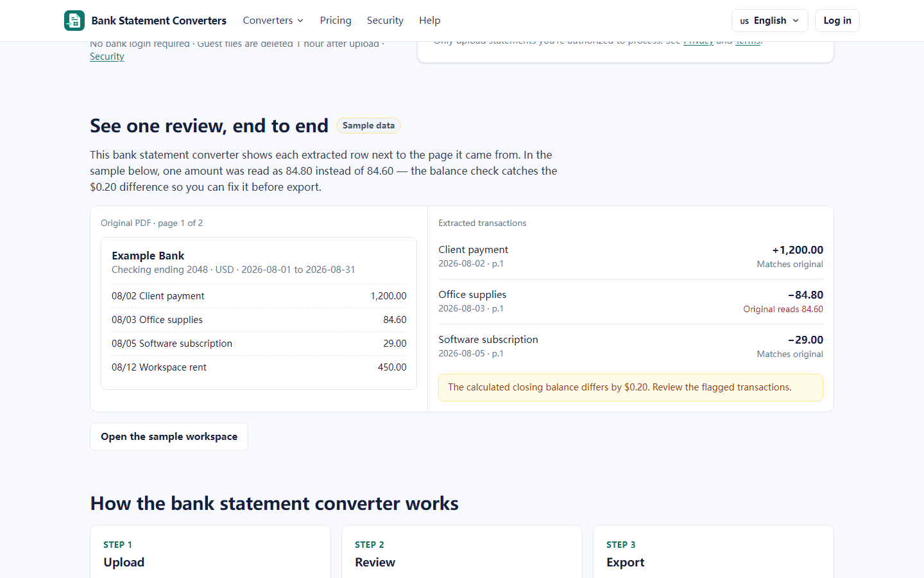Follow the underlined Security link below the upload note
This screenshot has height=578, width=924.
coord(107,57)
